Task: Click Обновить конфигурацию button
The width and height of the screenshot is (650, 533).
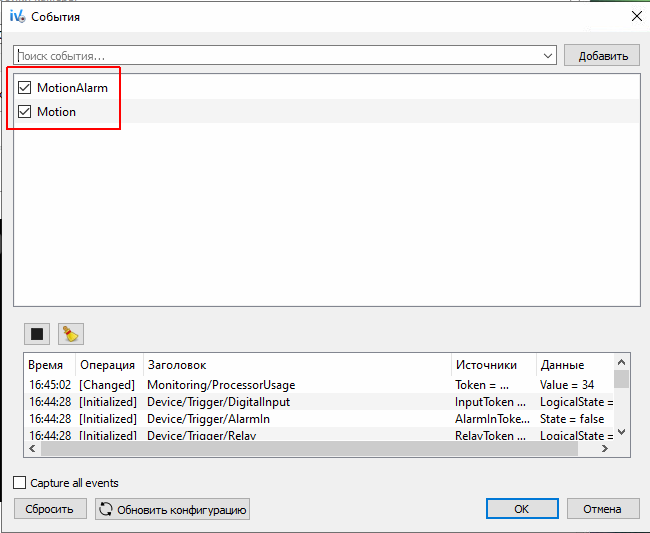Action: (x=172, y=509)
